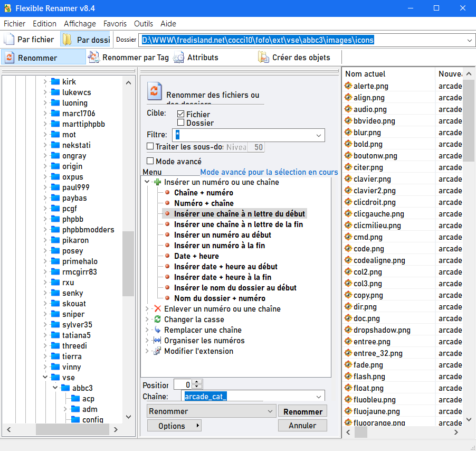The image size is (476, 451).
Task: Click the code.png file icon
Action: point(348,249)
